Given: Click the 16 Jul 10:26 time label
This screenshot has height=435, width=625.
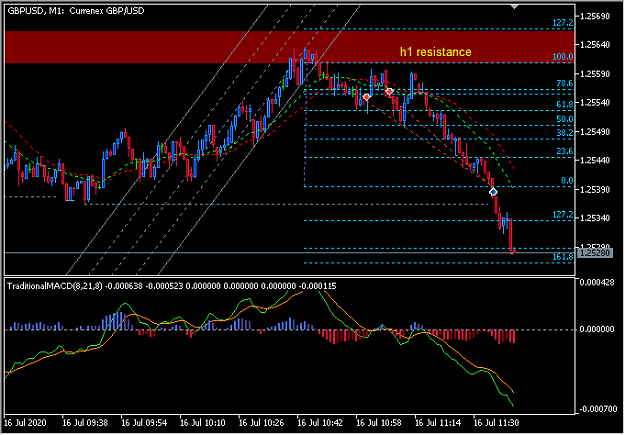Looking at the screenshot, I should tap(261, 423).
